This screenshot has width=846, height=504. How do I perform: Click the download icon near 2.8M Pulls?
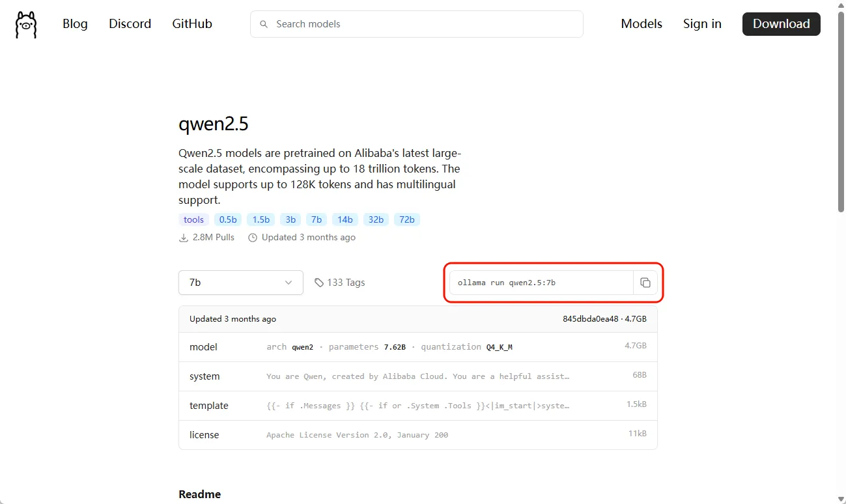tap(184, 238)
